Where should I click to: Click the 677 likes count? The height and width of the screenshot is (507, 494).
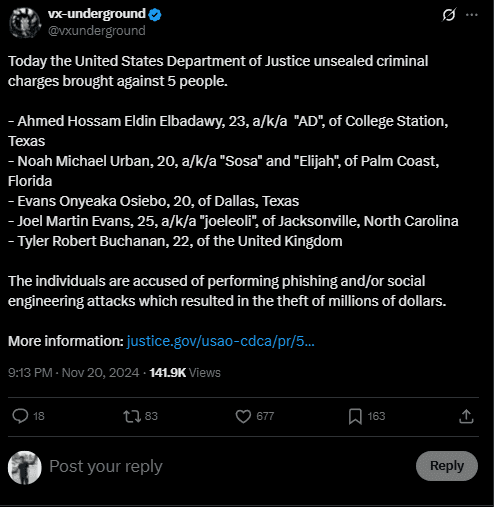265,416
